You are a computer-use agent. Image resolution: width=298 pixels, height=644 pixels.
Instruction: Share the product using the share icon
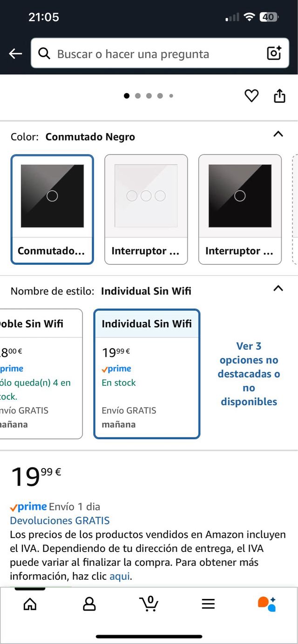[280, 95]
